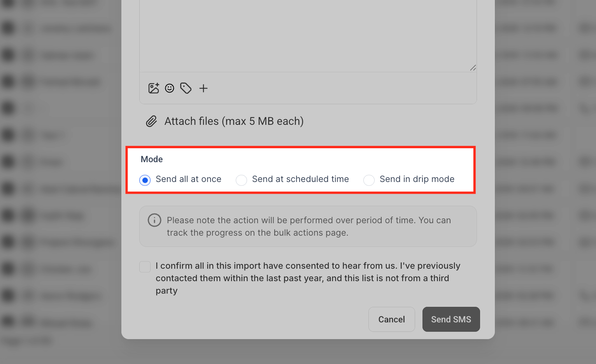Select the Send all at once radio button
This screenshot has width=596, height=364.
pos(145,180)
